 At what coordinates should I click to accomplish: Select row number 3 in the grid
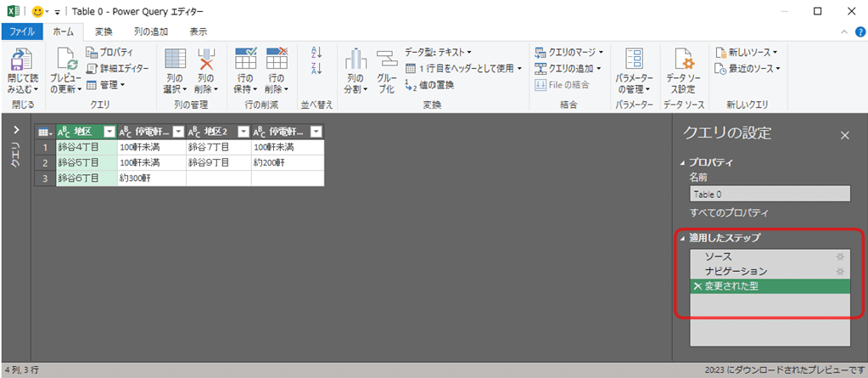[45, 178]
